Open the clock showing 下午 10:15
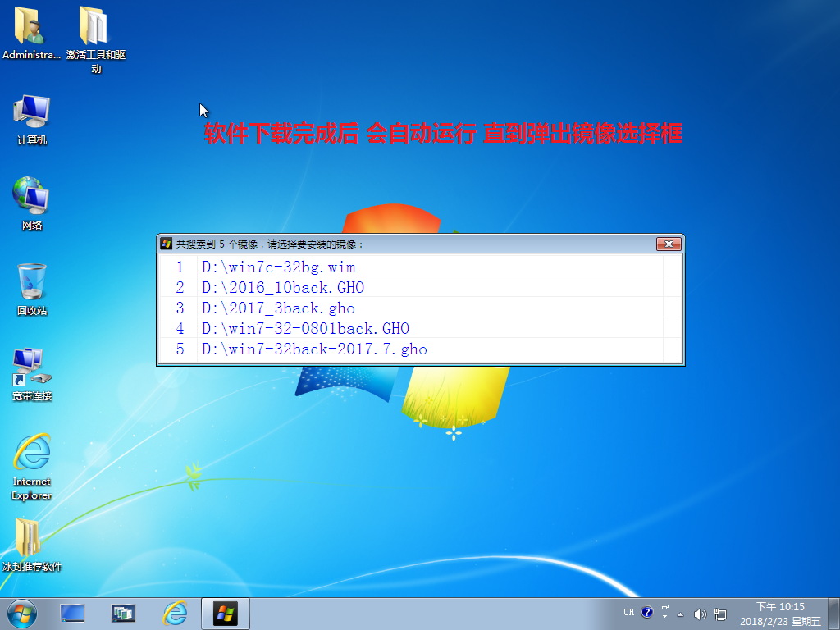The image size is (840, 630). [x=780, y=614]
